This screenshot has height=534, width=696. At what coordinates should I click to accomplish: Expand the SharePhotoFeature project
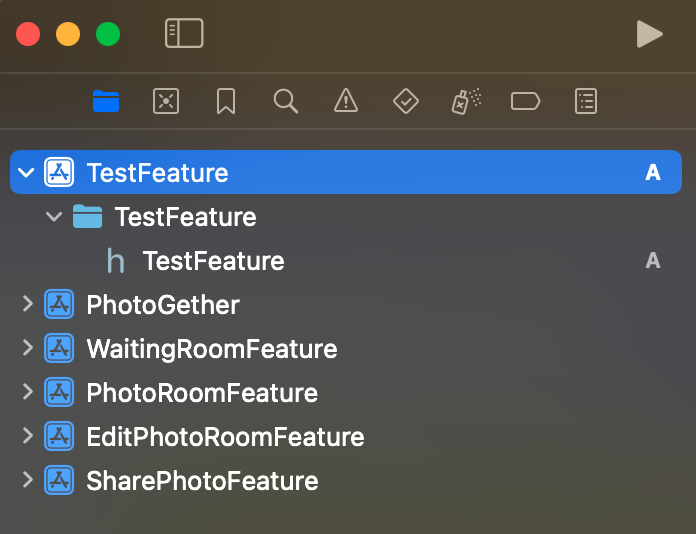pyautogui.click(x=27, y=481)
